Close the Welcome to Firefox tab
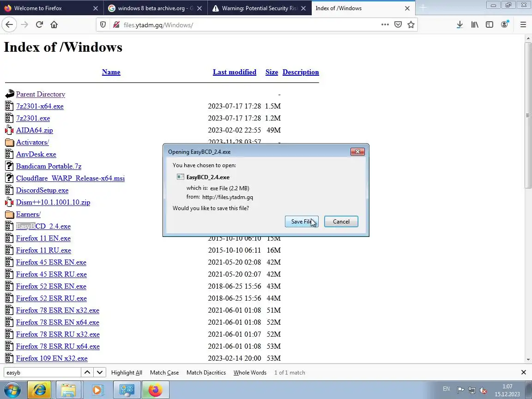532x399 pixels. tap(96, 8)
